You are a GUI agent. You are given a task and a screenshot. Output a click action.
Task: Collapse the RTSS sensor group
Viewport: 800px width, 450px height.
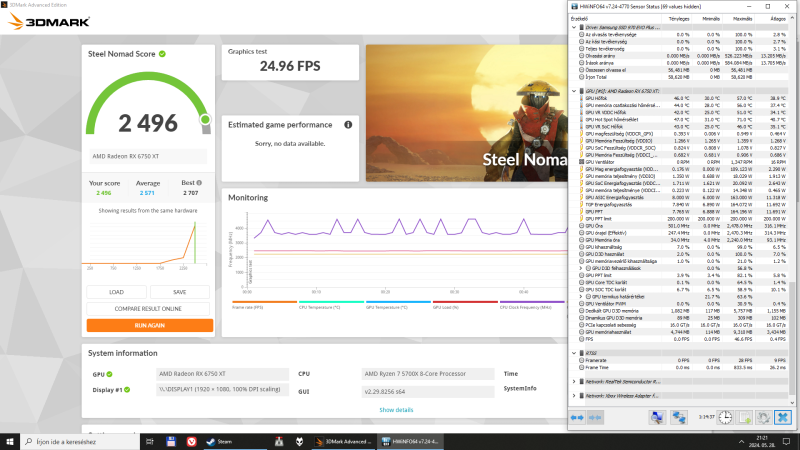[x=574, y=353]
